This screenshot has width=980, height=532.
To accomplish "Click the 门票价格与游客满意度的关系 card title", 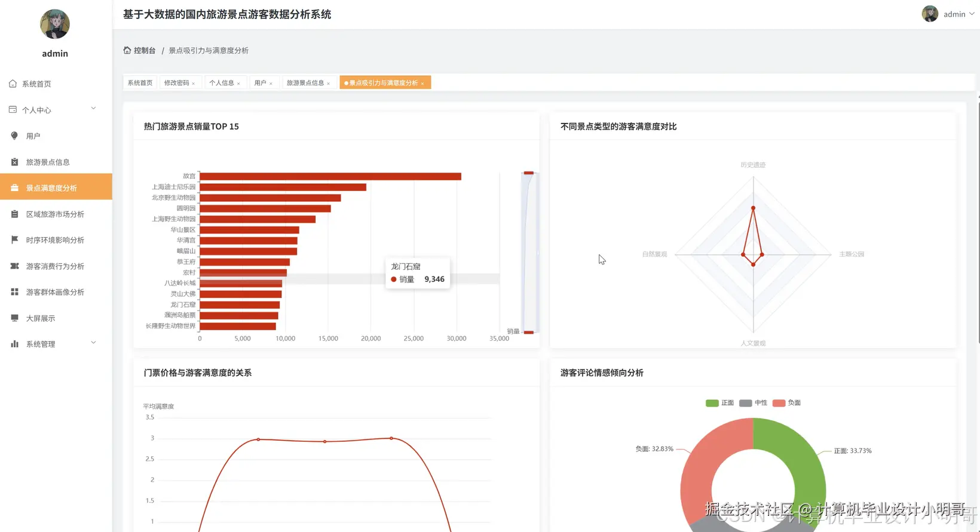I will tap(198, 373).
